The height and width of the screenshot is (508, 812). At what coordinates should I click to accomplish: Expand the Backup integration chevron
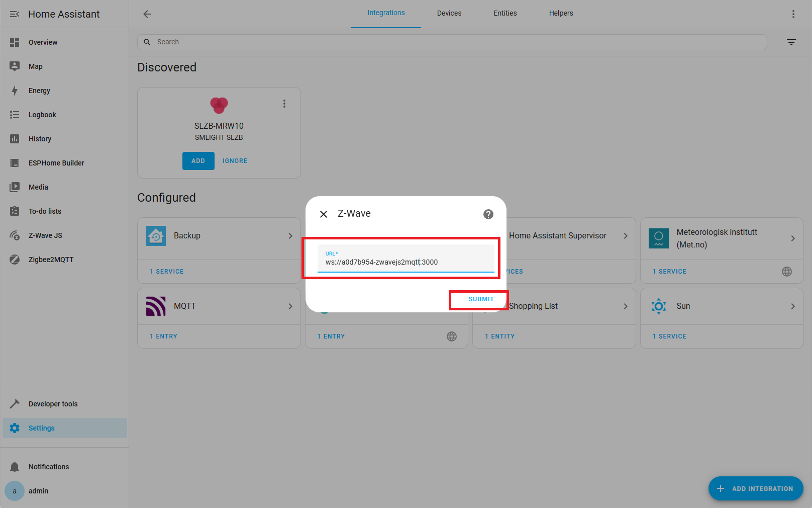[290, 236]
